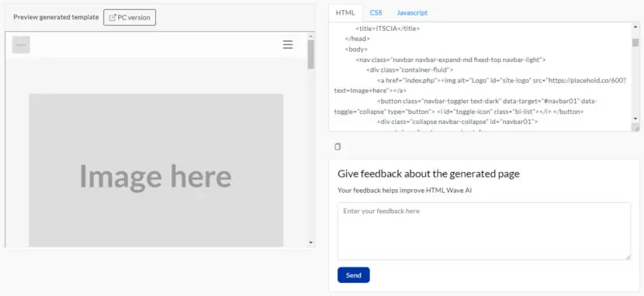The width and height of the screenshot is (644, 296).
Task: Click the preview scrollbar thumb
Action: click(x=311, y=54)
